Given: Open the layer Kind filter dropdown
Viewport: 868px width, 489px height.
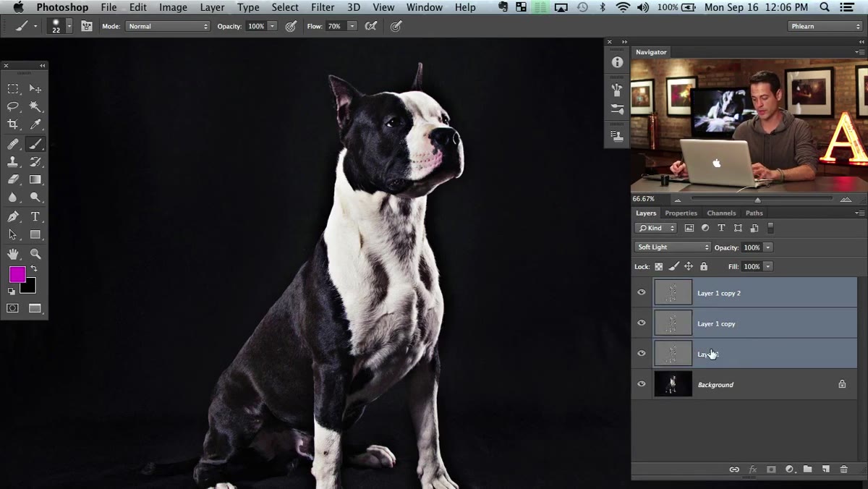Looking at the screenshot, I should tap(655, 228).
